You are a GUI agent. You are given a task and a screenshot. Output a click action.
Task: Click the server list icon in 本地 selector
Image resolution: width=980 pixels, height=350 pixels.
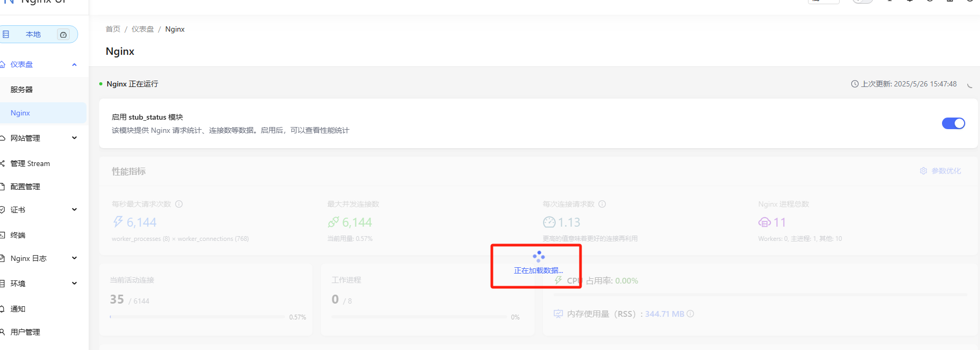coord(6,34)
